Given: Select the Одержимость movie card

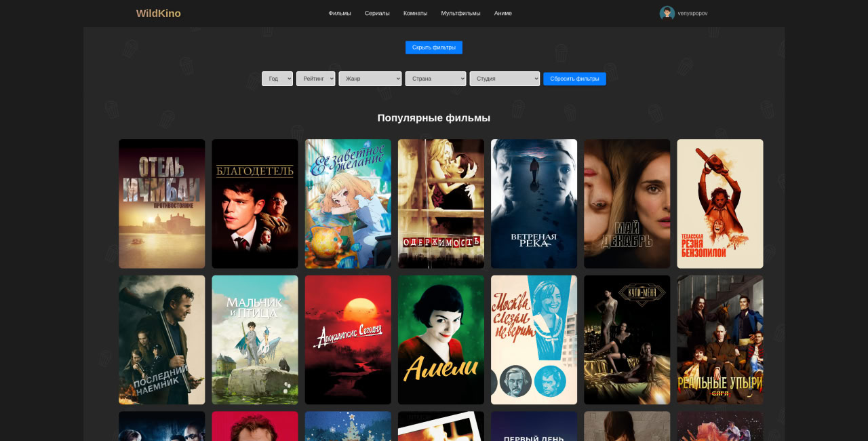Looking at the screenshot, I should tap(441, 204).
